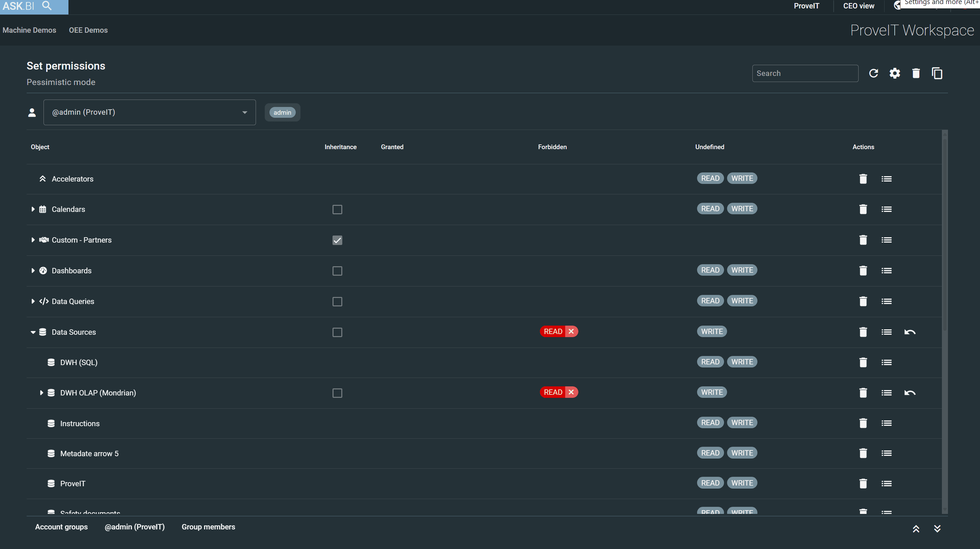The image size is (980, 549).
Task: Click into the Search input field
Action: point(805,73)
